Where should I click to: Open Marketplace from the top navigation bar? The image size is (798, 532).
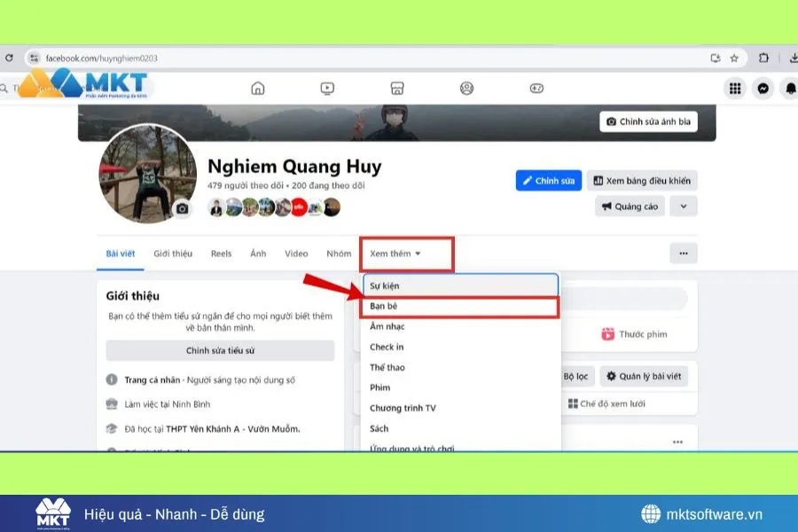396,88
